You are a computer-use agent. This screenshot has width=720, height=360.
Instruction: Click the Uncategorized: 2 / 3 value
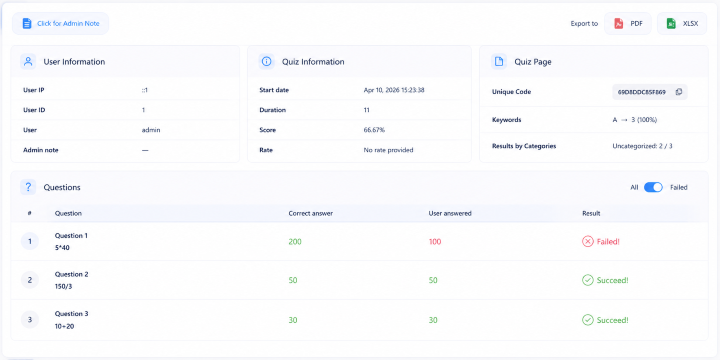[642, 146]
